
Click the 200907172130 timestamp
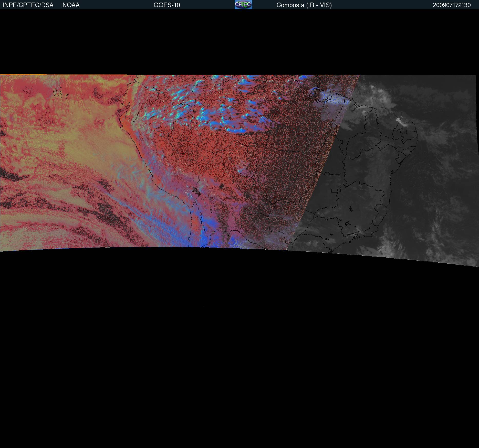(x=452, y=5)
